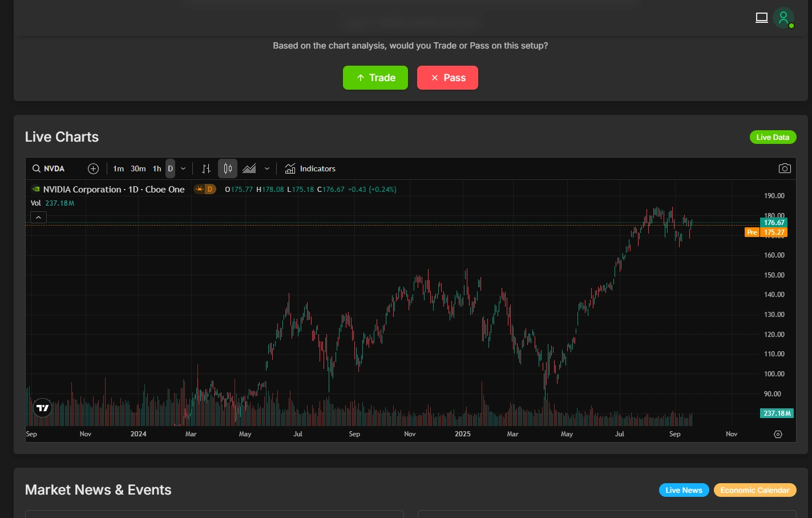Expand the time interval dropdown arrow
This screenshot has width=812, height=518.
click(x=183, y=168)
